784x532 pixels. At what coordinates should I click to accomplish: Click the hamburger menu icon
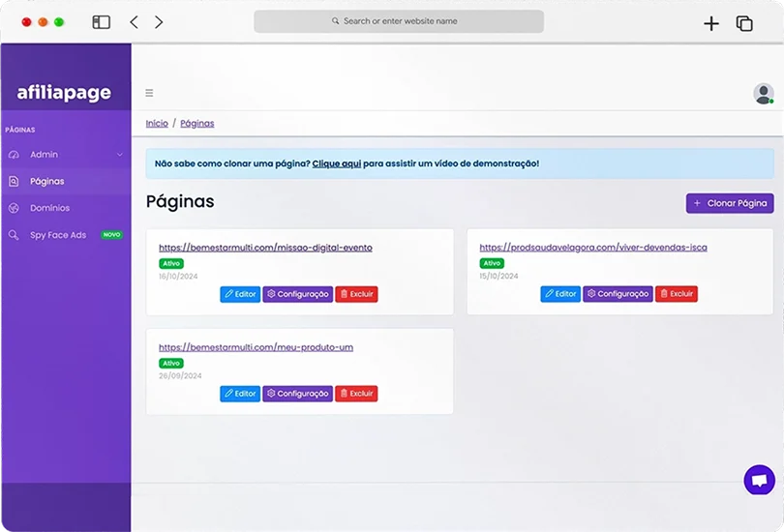pos(149,94)
